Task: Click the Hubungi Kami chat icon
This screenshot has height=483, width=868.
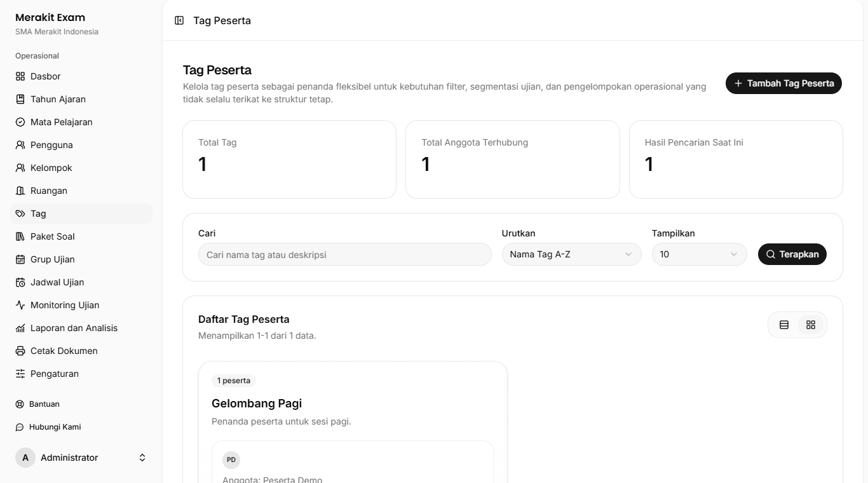Action: tap(20, 427)
